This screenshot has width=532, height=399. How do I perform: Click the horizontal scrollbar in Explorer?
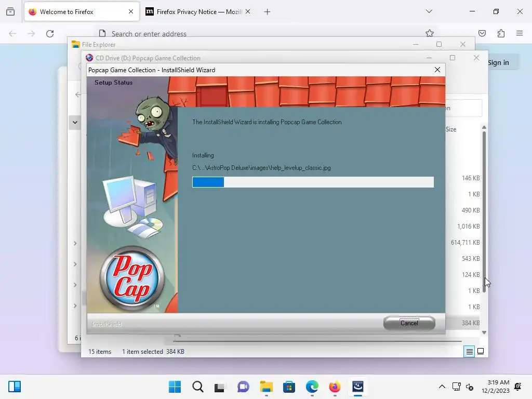[317, 341]
